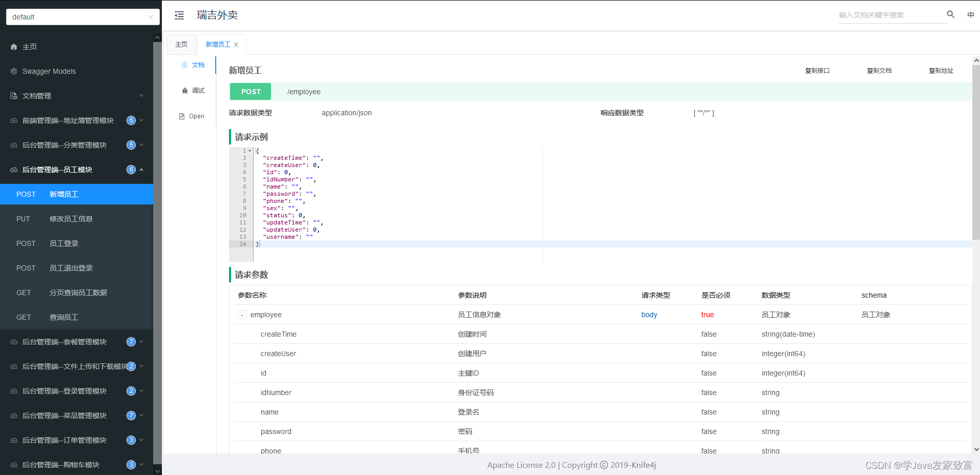980x475 pixels.
Task: Click the file icon next to Open
Action: 182,116
